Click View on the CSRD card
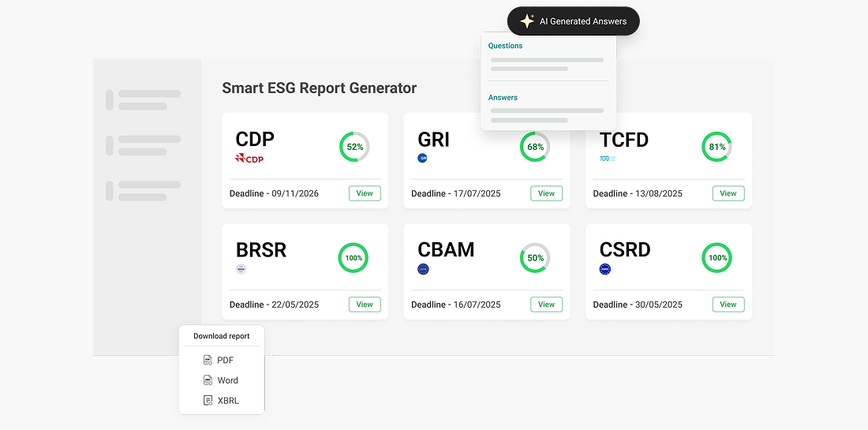868x430 pixels. click(728, 305)
